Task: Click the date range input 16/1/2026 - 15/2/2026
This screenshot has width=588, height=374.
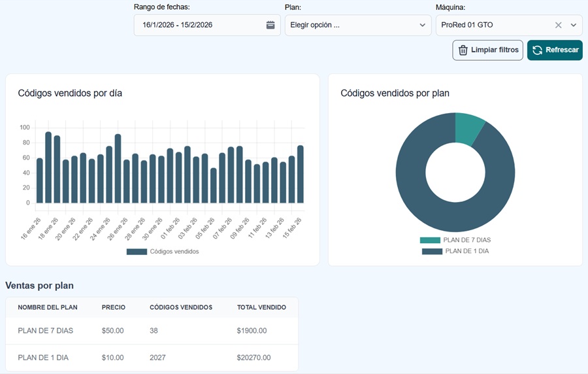Action: (x=196, y=25)
